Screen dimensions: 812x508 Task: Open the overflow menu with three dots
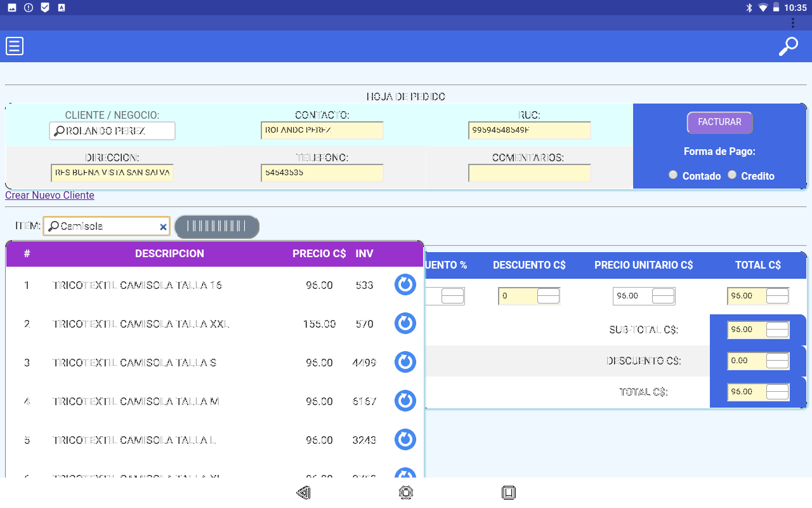tap(793, 22)
